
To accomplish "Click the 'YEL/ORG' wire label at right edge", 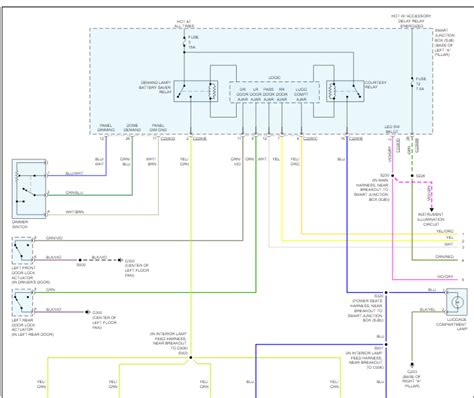I will tap(445, 231).
